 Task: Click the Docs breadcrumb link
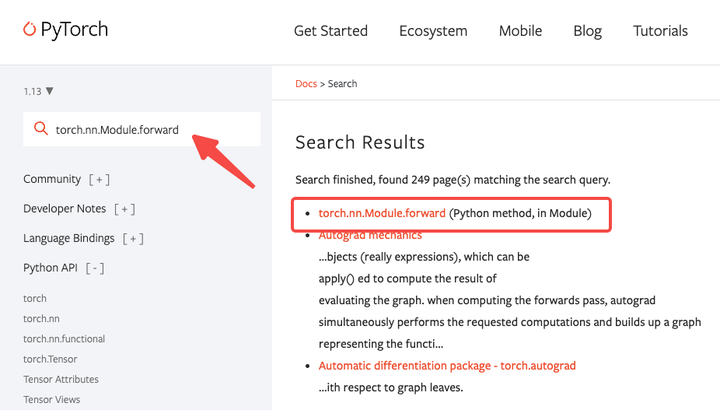(x=306, y=84)
